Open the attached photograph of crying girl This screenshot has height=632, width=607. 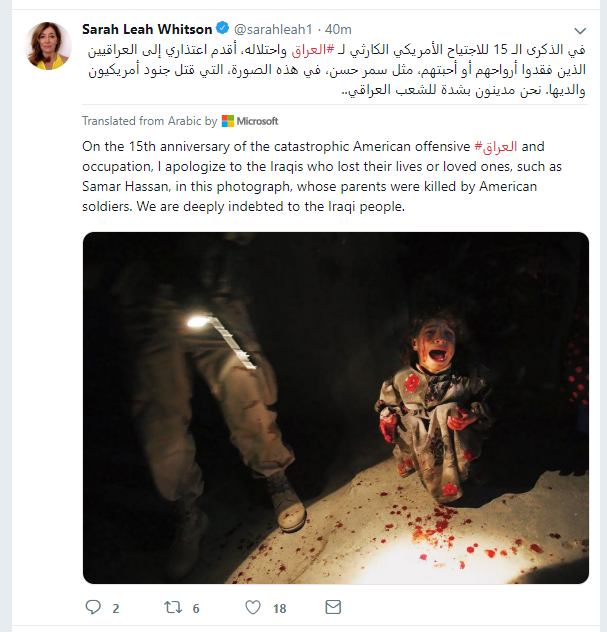click(x=336, y=407)
